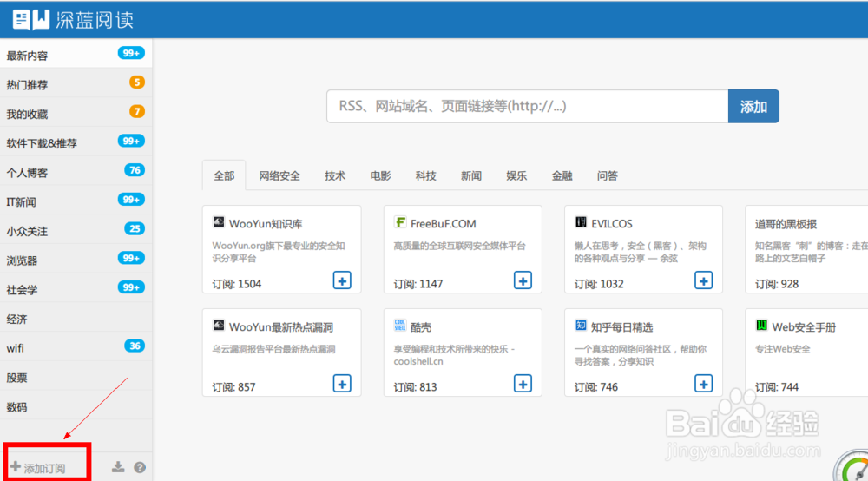Click 订阅: 1504 count text
The image size is (868, 481).
pyautogui.click(x=237, y=284)
